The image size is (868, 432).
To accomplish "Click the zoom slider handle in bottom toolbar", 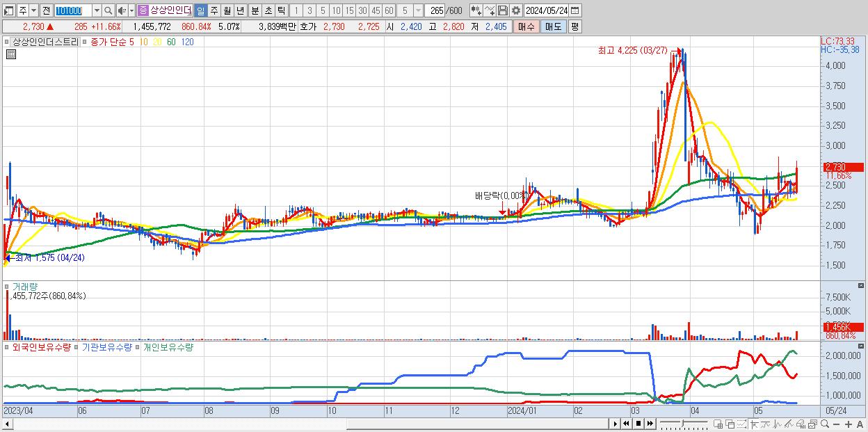I will point(682,423).
